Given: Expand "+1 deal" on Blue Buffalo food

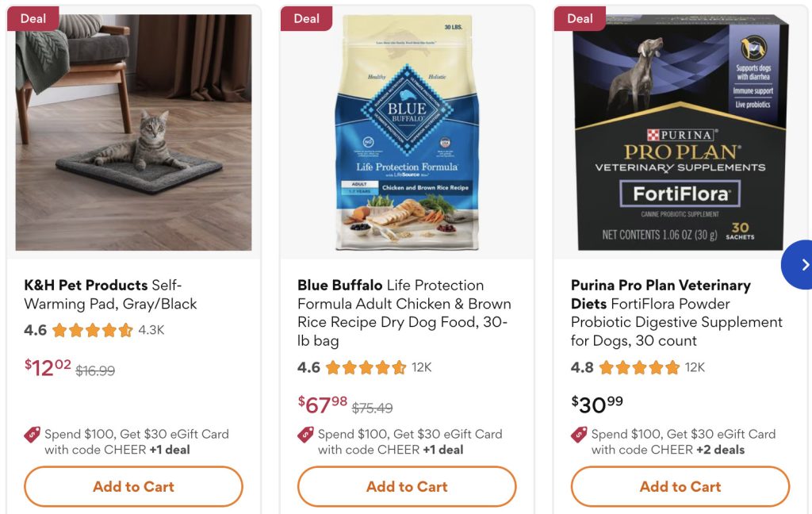Looking at the screenshot, I should click(443, 450).
